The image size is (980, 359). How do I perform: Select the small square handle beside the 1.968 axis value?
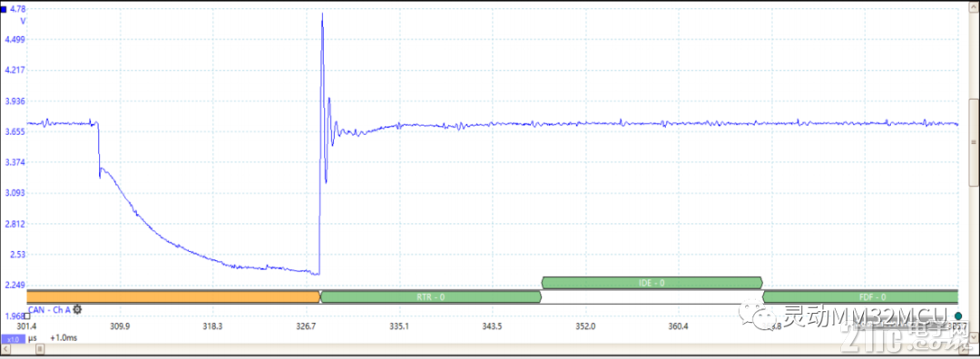coord(27,315)
